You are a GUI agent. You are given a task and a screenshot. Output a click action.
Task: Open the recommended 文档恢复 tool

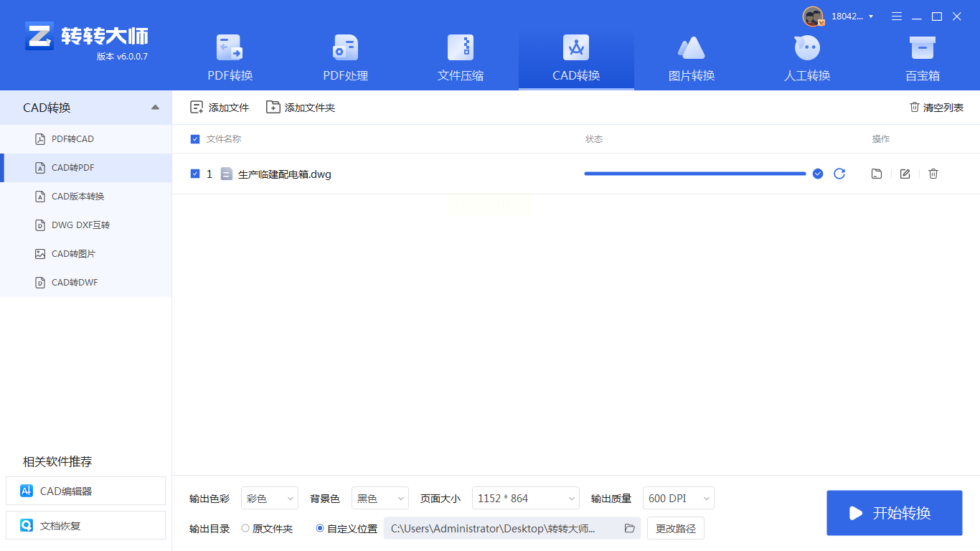click(85, 525)
